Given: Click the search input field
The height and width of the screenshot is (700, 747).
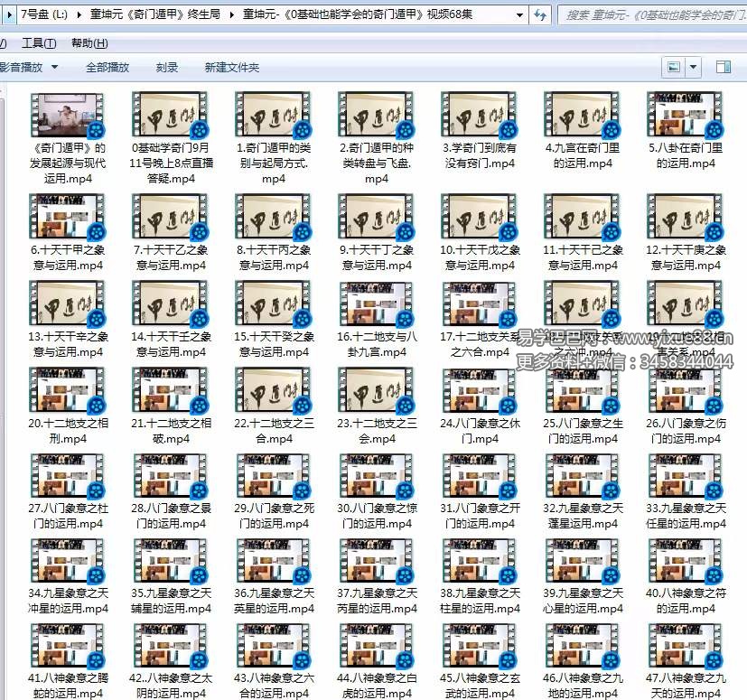Looking at the screenshot, I should click(x=650, y=15).
